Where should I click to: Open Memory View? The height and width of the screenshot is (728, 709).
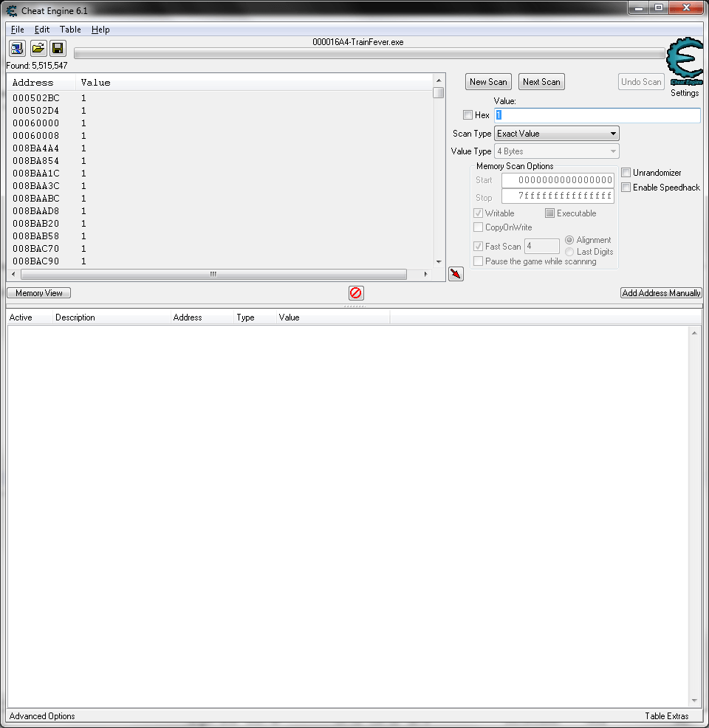click(x=39, y=293)
